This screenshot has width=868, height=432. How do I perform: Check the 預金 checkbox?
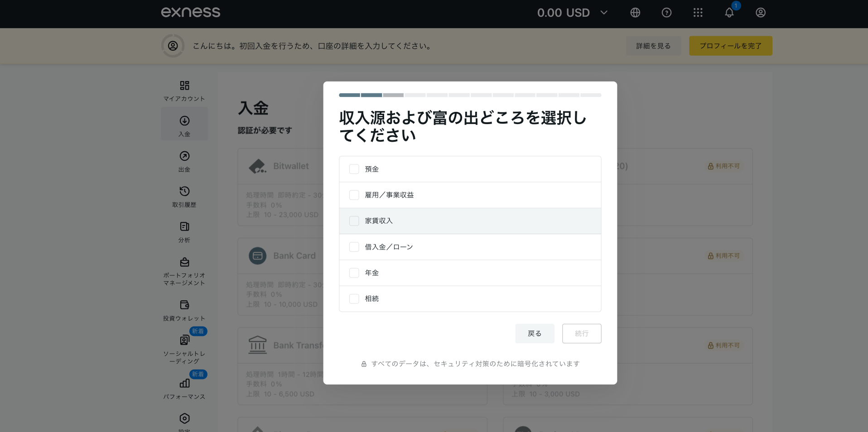pos(354,169)
